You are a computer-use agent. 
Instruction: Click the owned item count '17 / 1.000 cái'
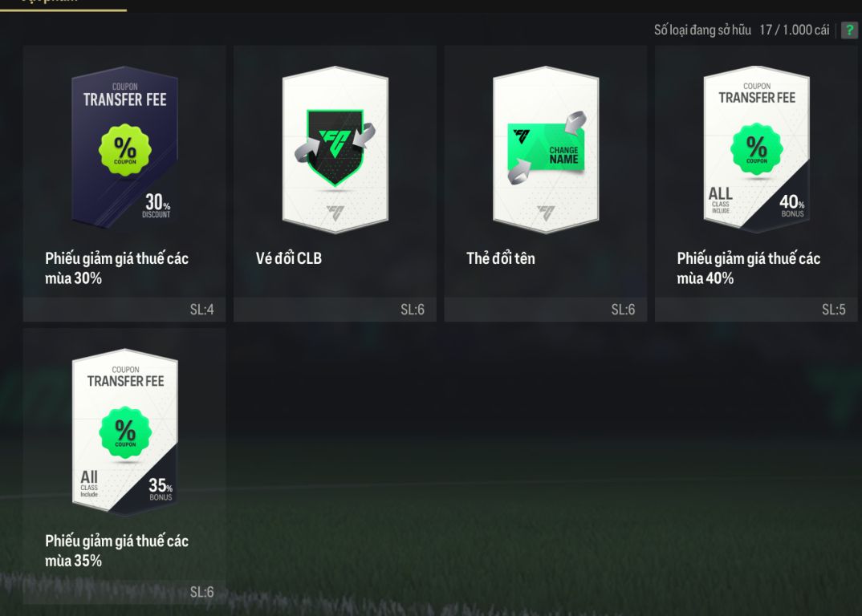click(x=795, y=30)
